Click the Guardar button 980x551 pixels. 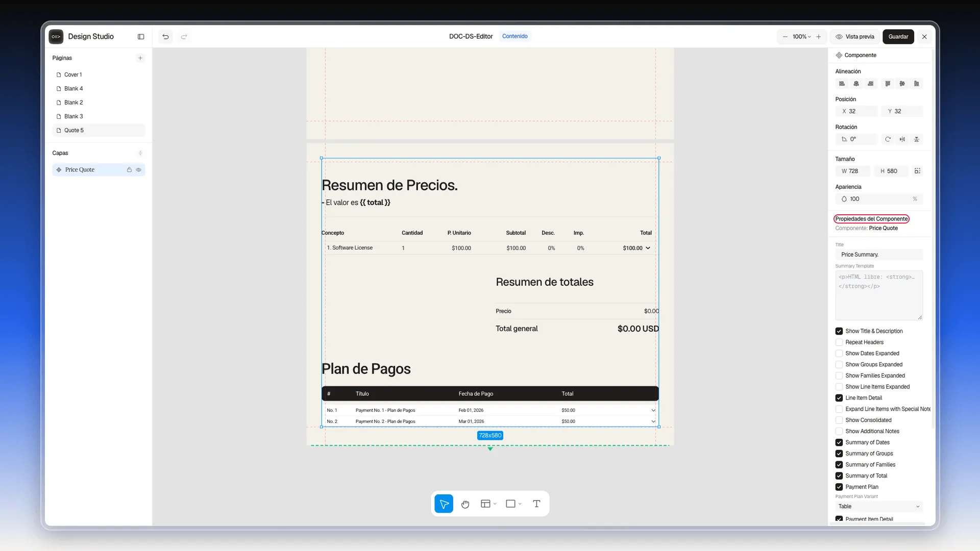[898, 37]
